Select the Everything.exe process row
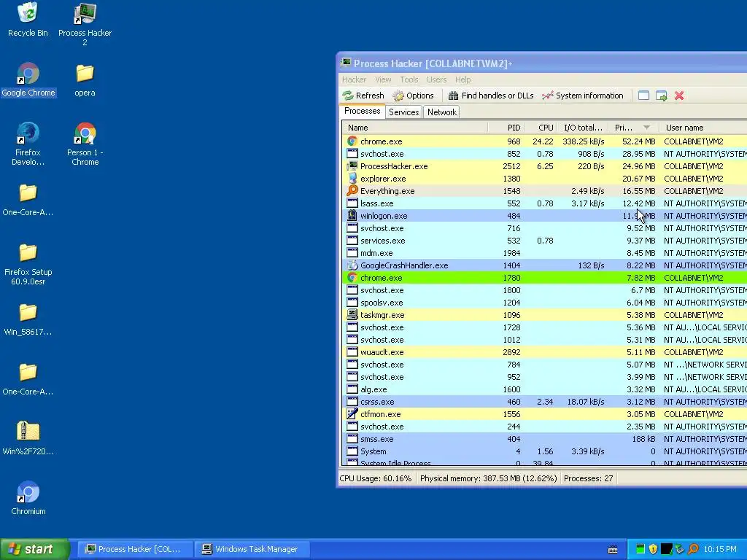Image resolution: width=747 pixels, height=560 pixels. click(x=544, y=191)
